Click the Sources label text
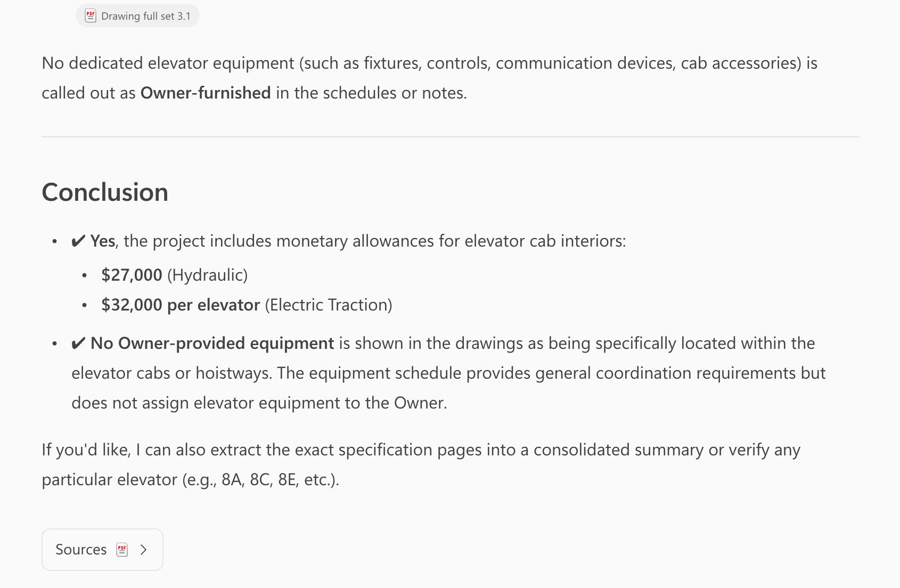This screenshot has width=900, height=588. tap(81, 550)
